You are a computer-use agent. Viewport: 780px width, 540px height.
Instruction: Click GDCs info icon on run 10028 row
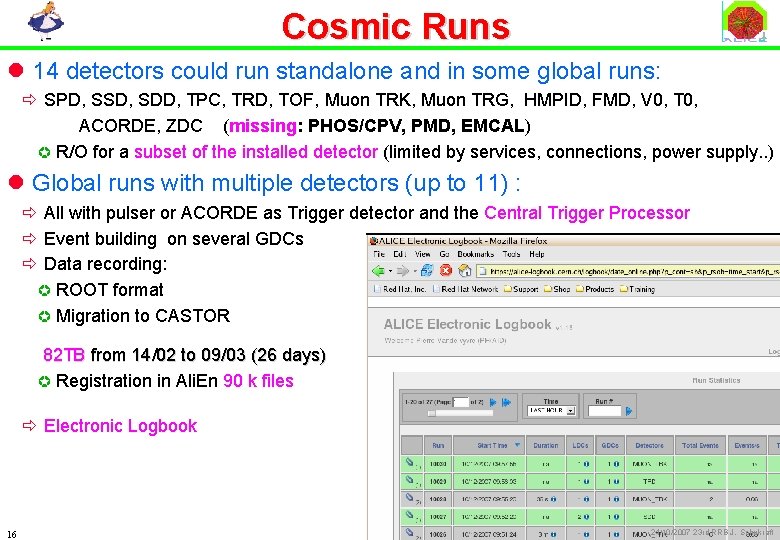tap(616, 499)
